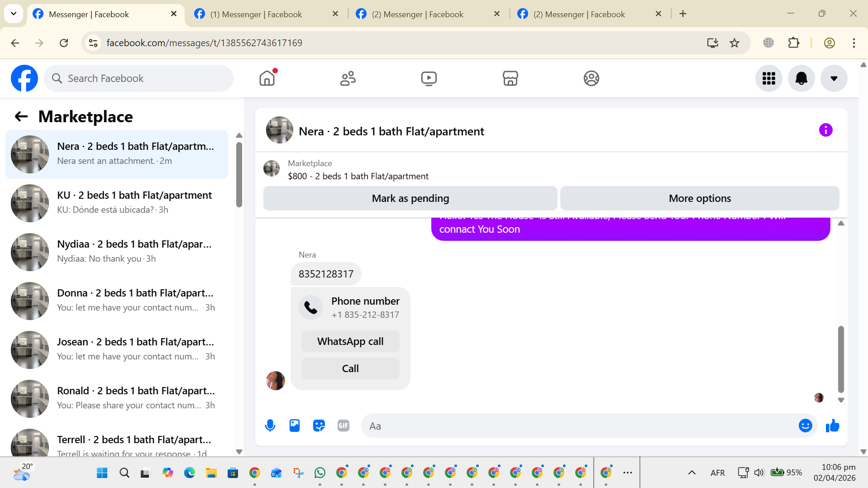Viewport: 868px width, 488px height.
Task: Open the Nydiaa conversation
Action: coord(117,252)
